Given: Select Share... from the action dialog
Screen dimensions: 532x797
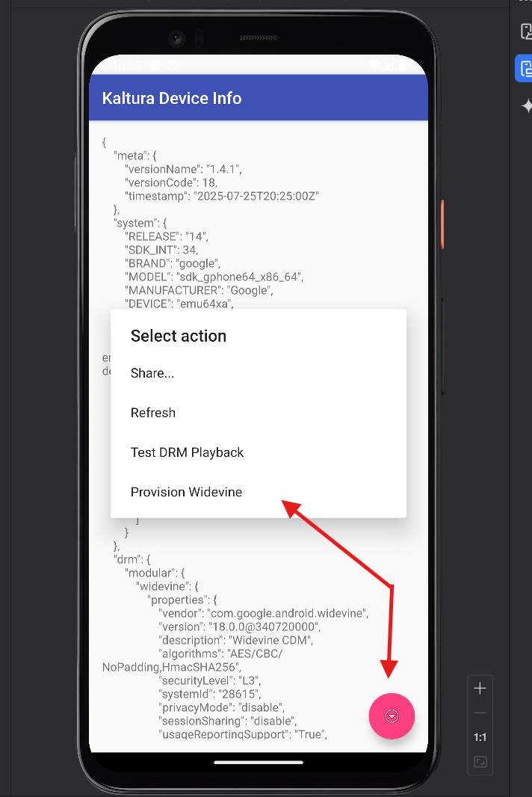Looking at the screenshot, I should (152, 373).
